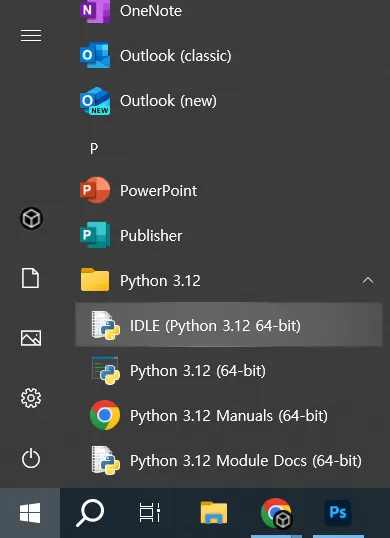Click the IDLE (Python 3.12 64-bit) label
The width and height of the screenshot is (390, 538).
point(215,326)
